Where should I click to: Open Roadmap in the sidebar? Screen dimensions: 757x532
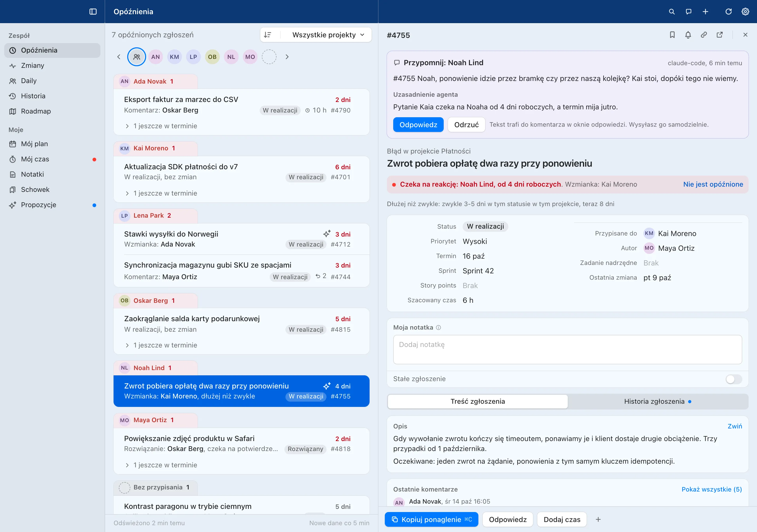(52, 111)
